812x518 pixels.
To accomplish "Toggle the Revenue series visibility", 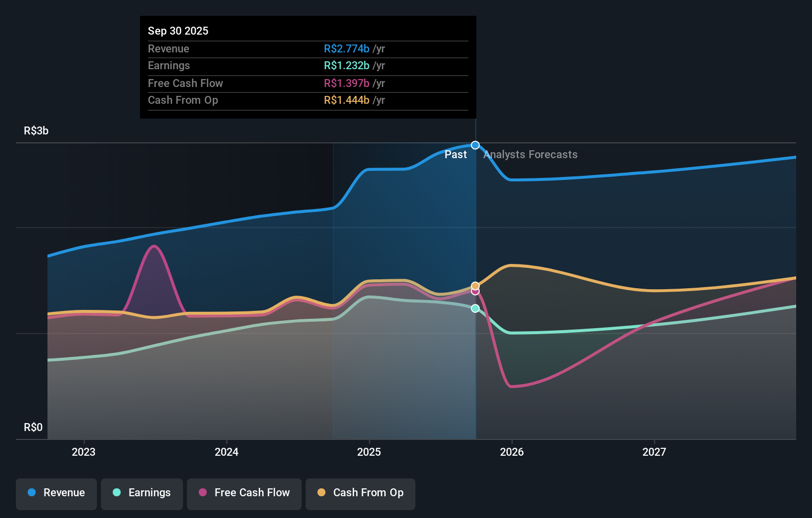I will tap(56, 493).
